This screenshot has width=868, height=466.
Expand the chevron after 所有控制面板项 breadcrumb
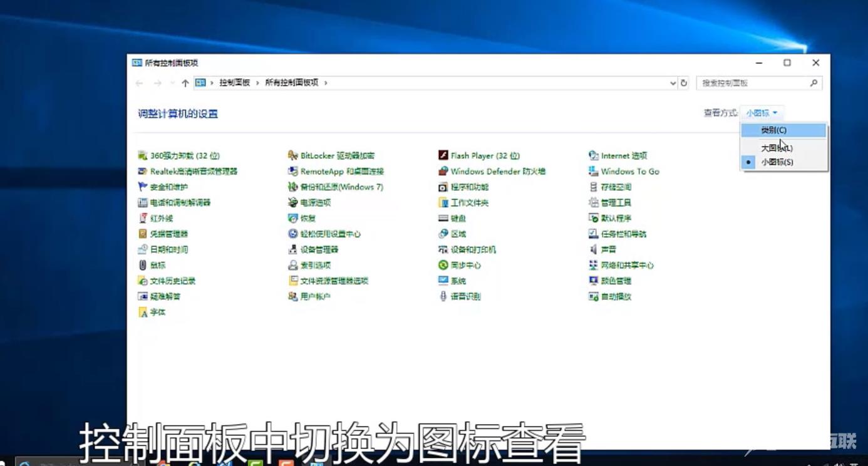pos(326,83)
